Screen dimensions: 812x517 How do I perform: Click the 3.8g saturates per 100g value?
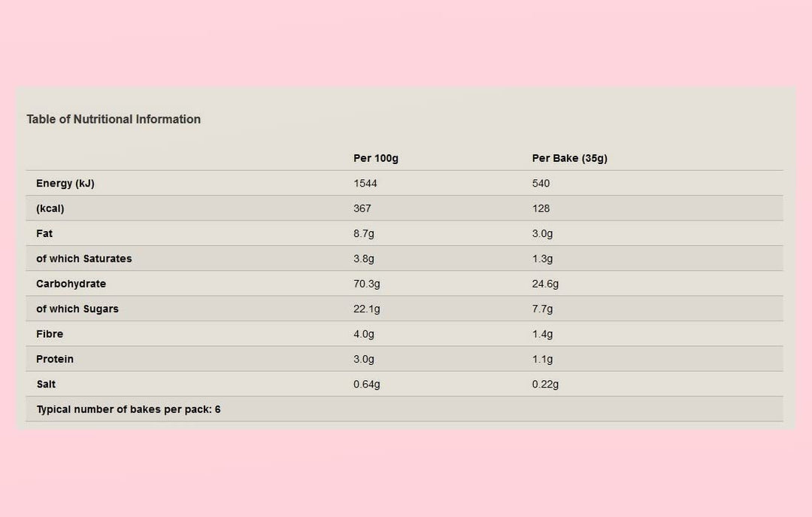364,259
